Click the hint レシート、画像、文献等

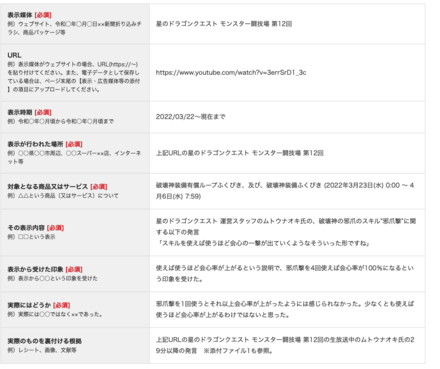click(x=42, y=350)
